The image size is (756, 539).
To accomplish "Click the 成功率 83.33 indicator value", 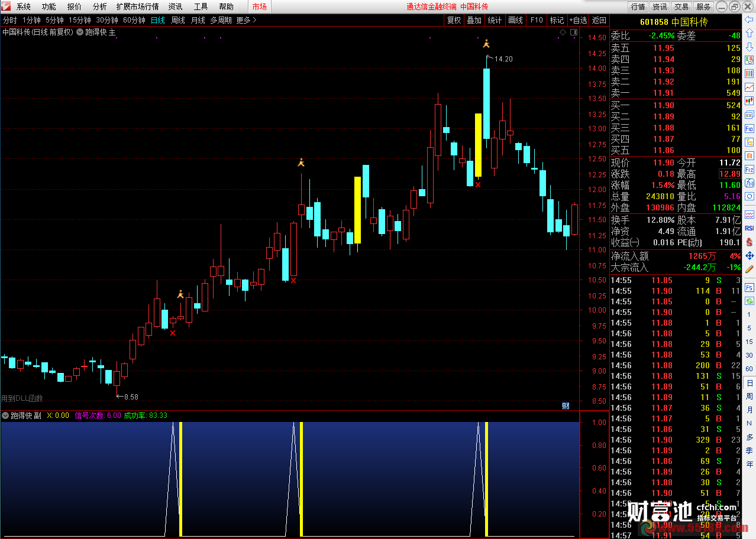I will (146, 415).
